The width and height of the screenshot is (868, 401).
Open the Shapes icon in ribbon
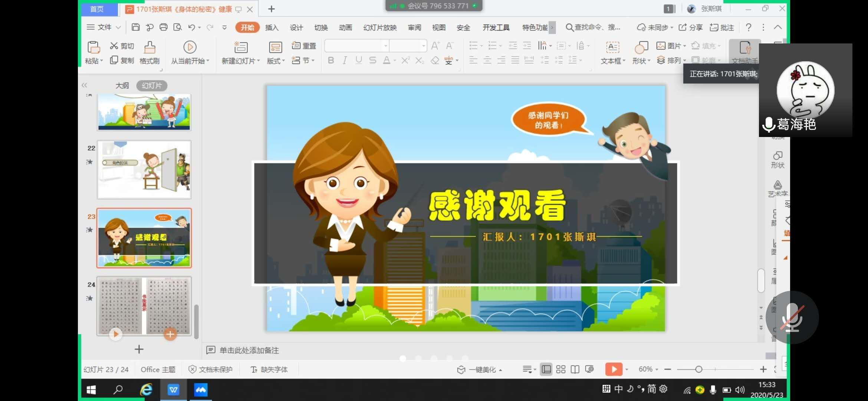point(641,48)
